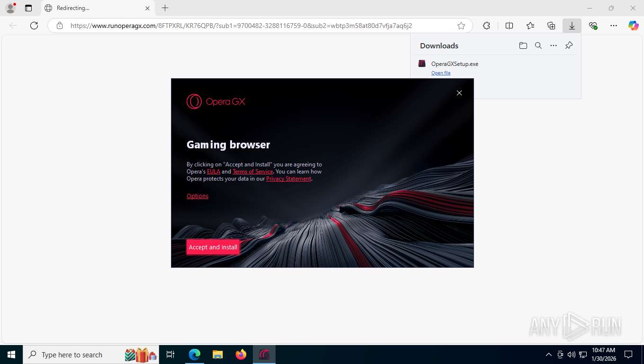Add this page to favorites star
The height and width of the screenshot is (364, 644).
coord(461,26)
